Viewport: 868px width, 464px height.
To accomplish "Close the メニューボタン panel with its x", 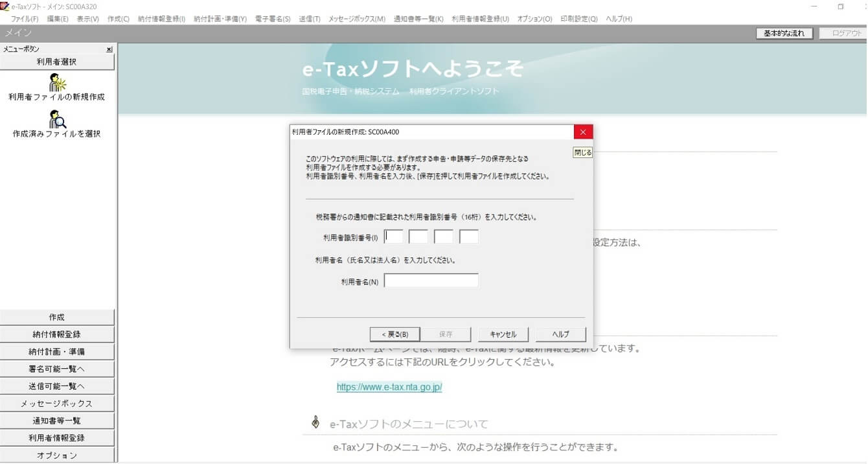I will [109, 49].
